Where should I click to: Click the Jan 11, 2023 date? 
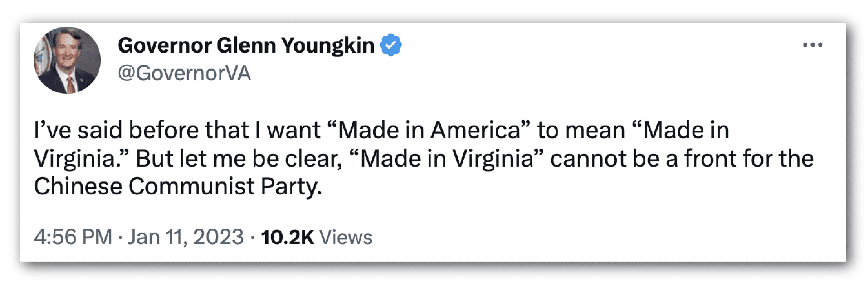pos(186,237)
